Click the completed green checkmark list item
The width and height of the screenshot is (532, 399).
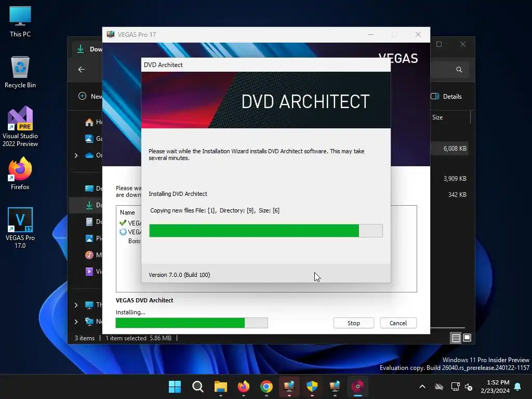click(x=130, y=223)
